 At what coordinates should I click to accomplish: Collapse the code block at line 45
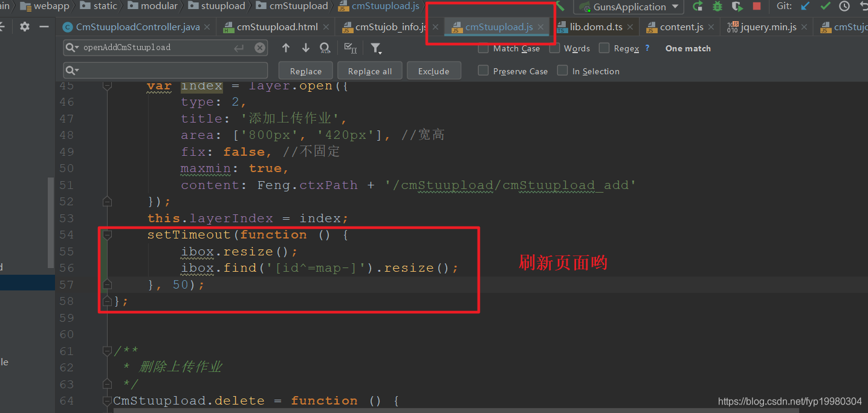point(107,86)
